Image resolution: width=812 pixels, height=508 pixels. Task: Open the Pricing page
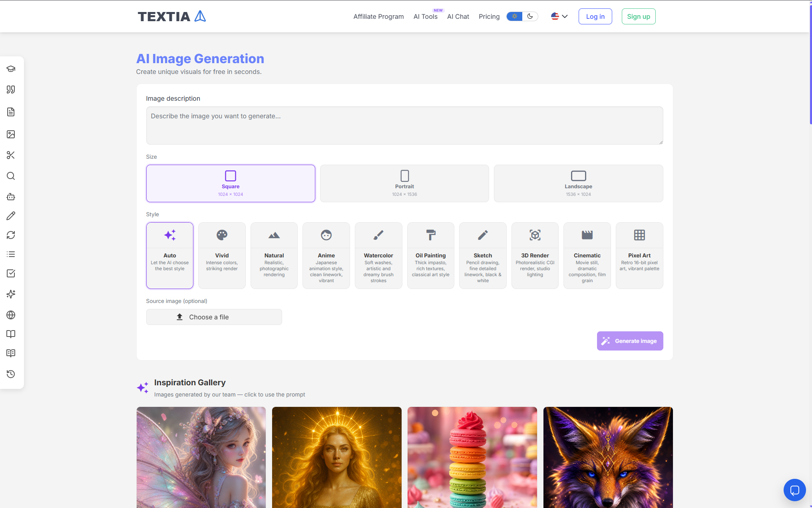(x=489, y=16)
